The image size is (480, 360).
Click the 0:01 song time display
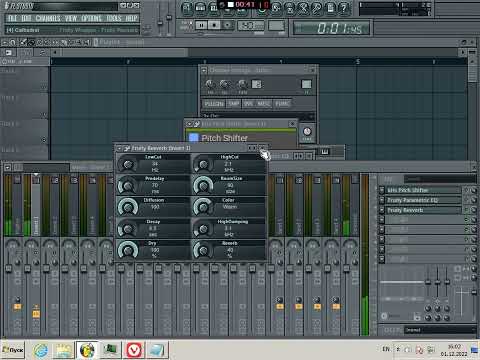point(331,28)
